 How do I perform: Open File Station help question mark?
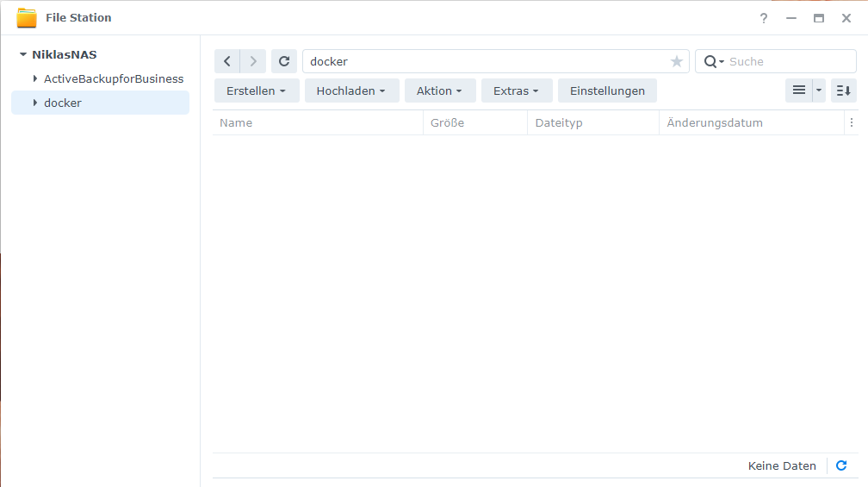click(763, 18)
